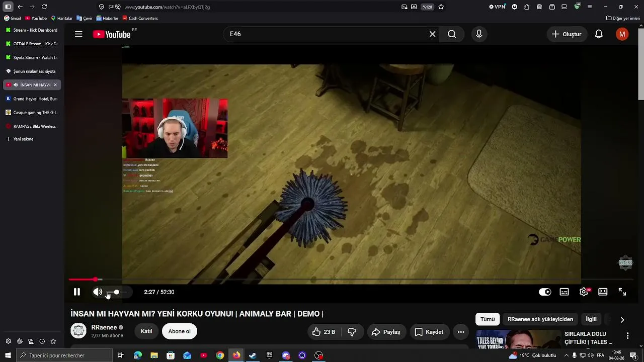Close the İNSAN MI HAYVAN MI tab
This screenshot has height=362, width=644.
point(55,85)
